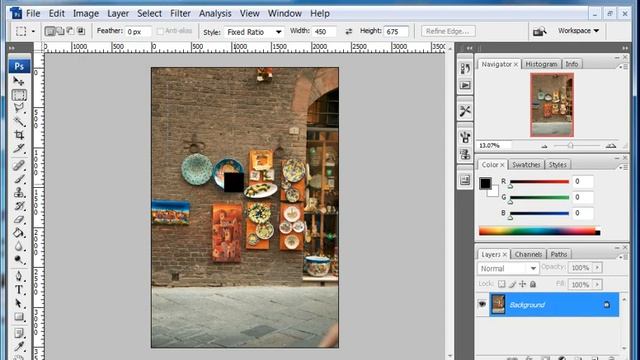Open the Workspace dropdown
This screenshot has width=640, height=360.
(578, 31)
